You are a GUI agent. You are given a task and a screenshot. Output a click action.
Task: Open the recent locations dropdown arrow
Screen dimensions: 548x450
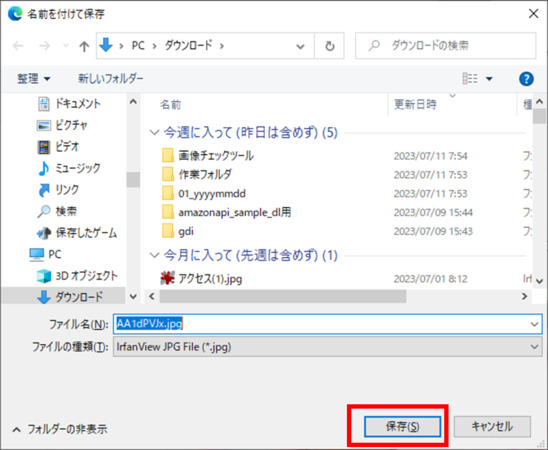65,46
